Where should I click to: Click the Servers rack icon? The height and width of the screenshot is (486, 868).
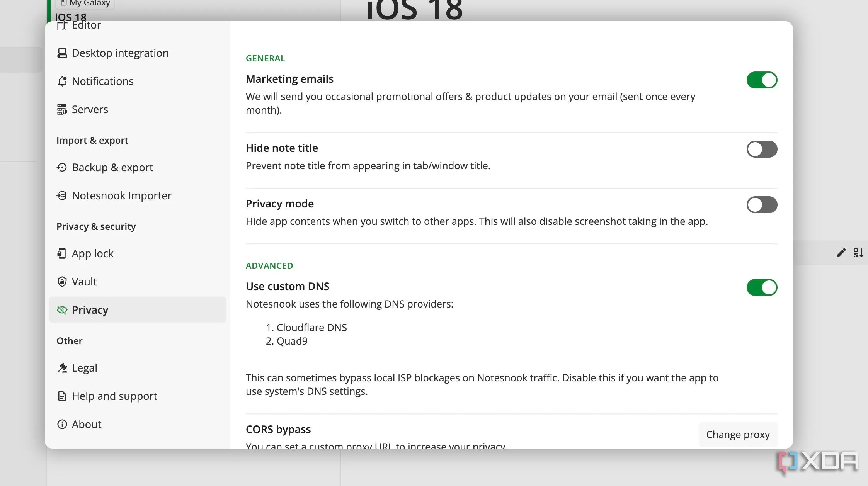click(62, 109)
